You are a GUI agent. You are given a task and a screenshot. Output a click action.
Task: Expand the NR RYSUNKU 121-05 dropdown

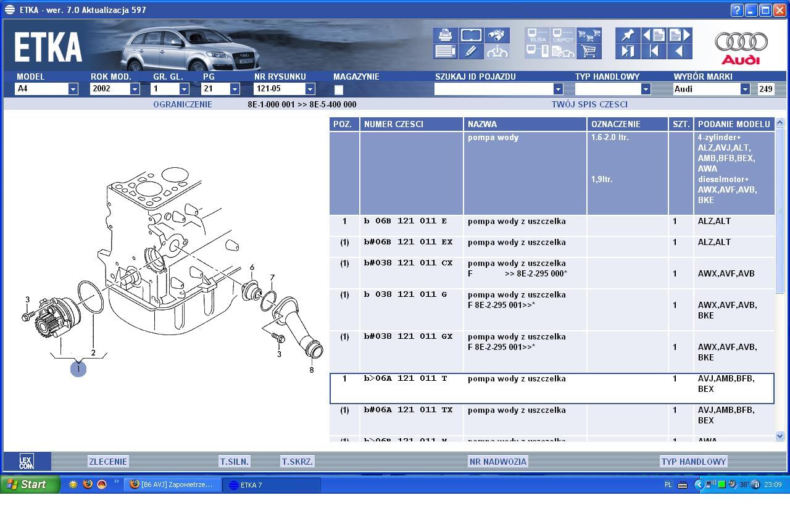tap(310, 89)
